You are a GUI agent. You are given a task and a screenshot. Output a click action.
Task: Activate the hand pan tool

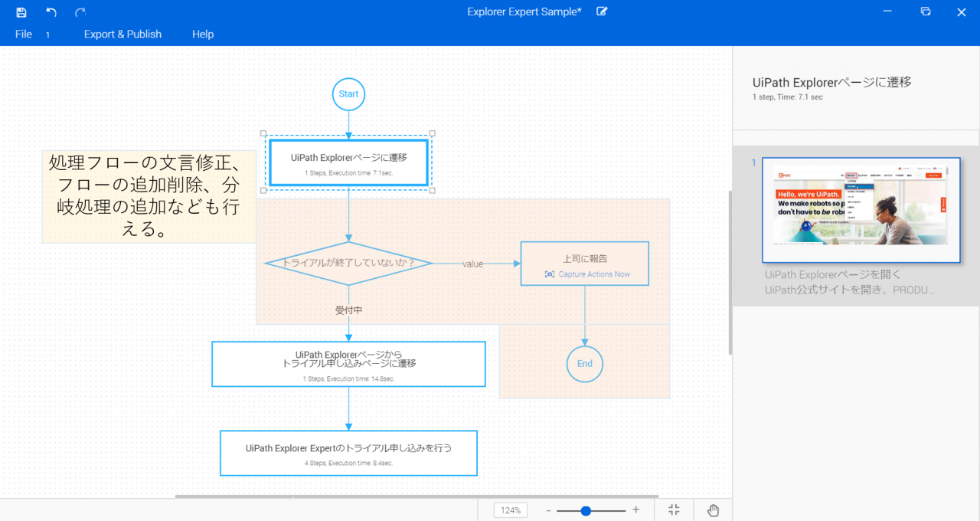coord(713,510)
